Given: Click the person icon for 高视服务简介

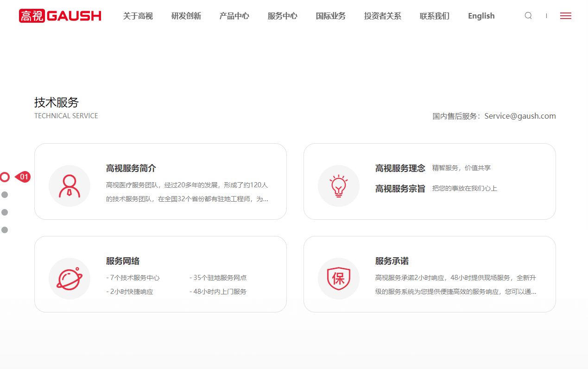Looking at the screenshot, I should 70,186.
